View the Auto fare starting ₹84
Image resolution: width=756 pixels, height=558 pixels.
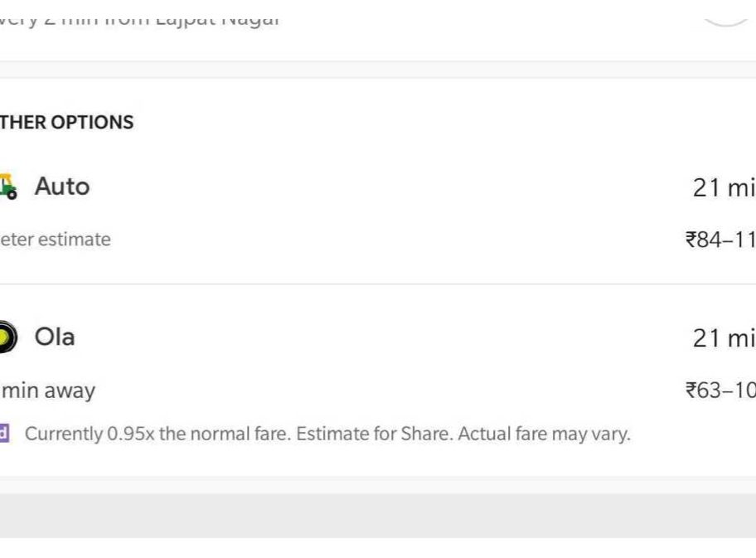(720, 240)
